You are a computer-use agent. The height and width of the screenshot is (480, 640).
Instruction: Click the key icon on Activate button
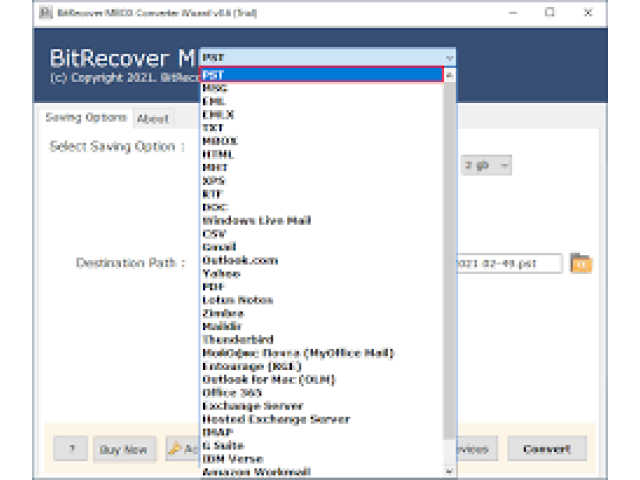[x=174, y=449]
